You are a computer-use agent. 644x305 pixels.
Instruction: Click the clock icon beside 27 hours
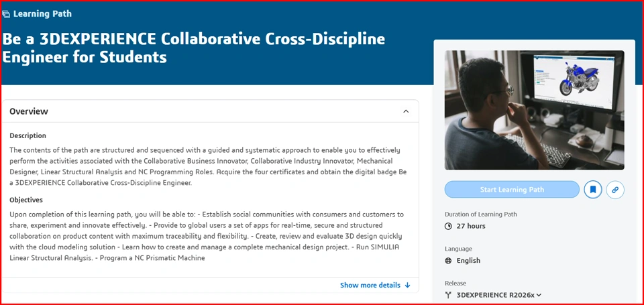pos(449,226)
